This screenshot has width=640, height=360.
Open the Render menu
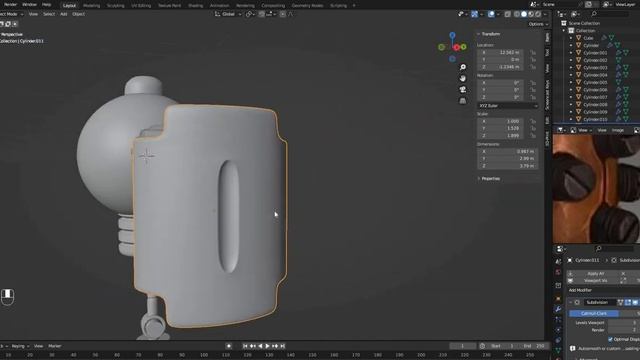11,4
